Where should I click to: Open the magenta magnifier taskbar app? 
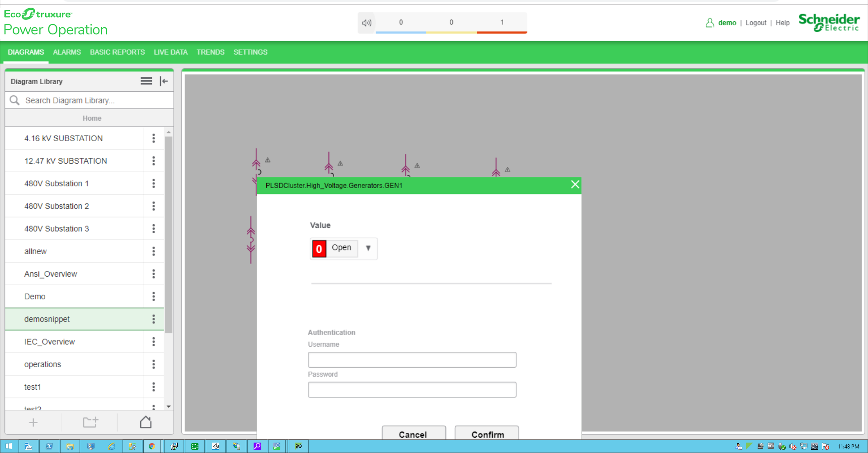(x=257, y=446)
